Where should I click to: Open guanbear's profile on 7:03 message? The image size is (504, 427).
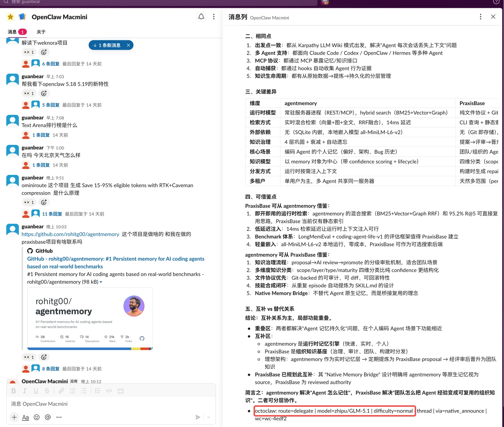click(32, 76)
